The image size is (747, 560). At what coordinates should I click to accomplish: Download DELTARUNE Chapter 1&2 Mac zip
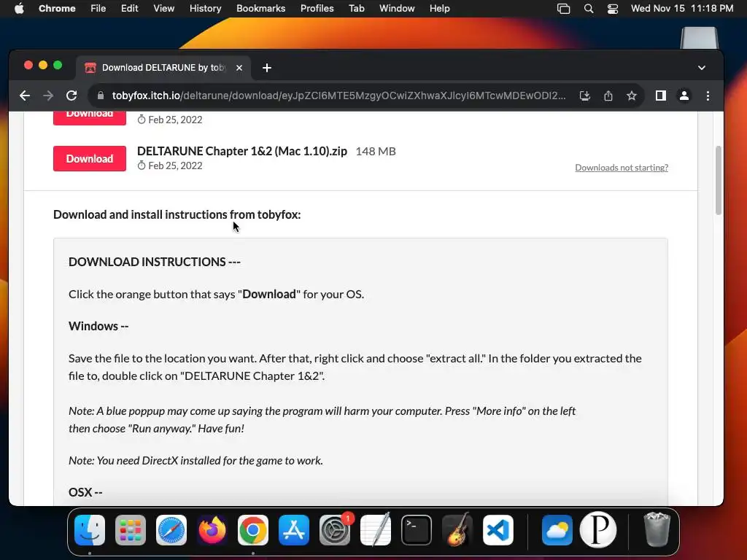pyautogui.click(x=90, y=158)
